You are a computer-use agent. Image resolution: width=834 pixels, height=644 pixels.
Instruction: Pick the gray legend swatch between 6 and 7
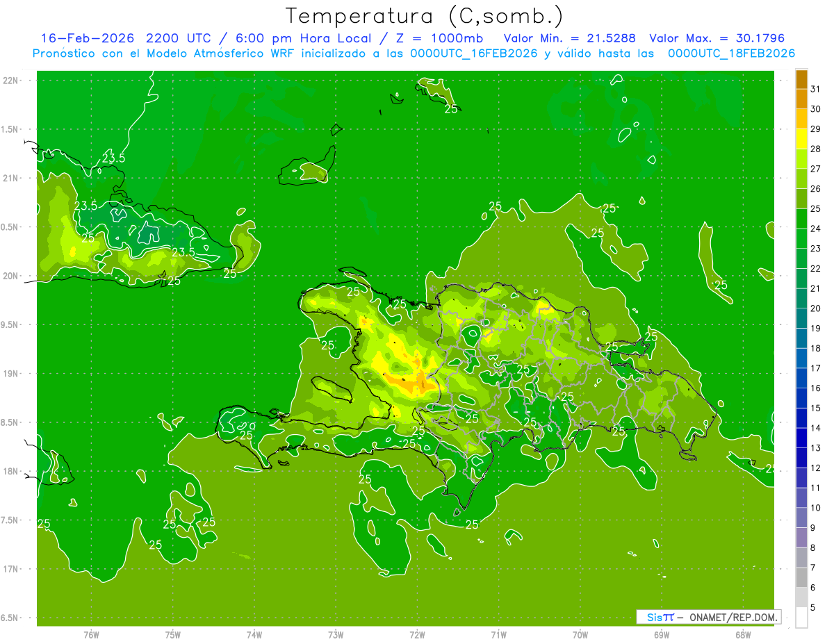point(801,577)
